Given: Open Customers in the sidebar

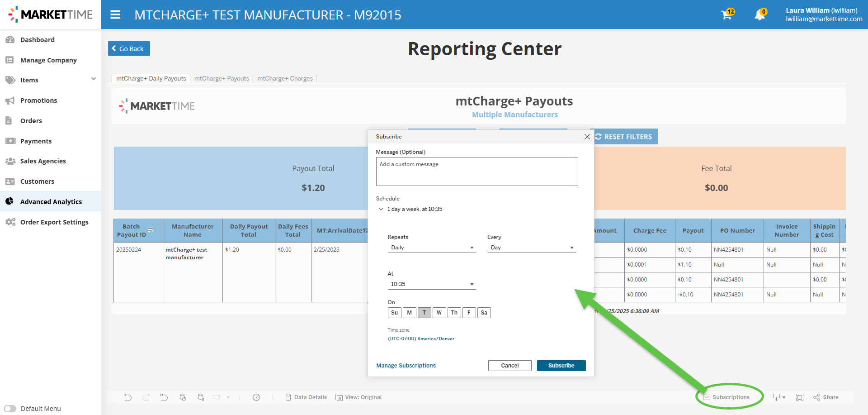Looking at the screenshot, I should [x=37, y=181].
